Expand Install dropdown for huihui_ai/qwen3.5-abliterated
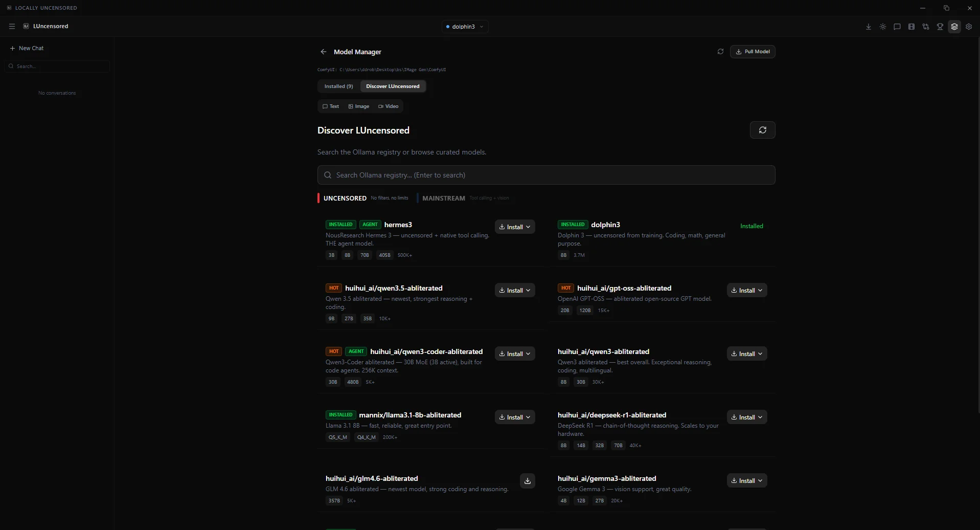Viewport: 980px width, 530px height. pyautogui.click(x=515, y=290)
